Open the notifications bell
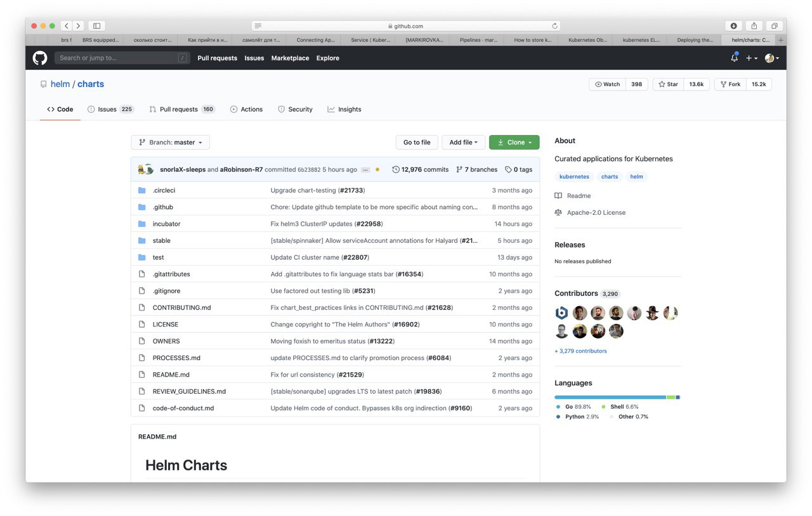 click(734, 58)
